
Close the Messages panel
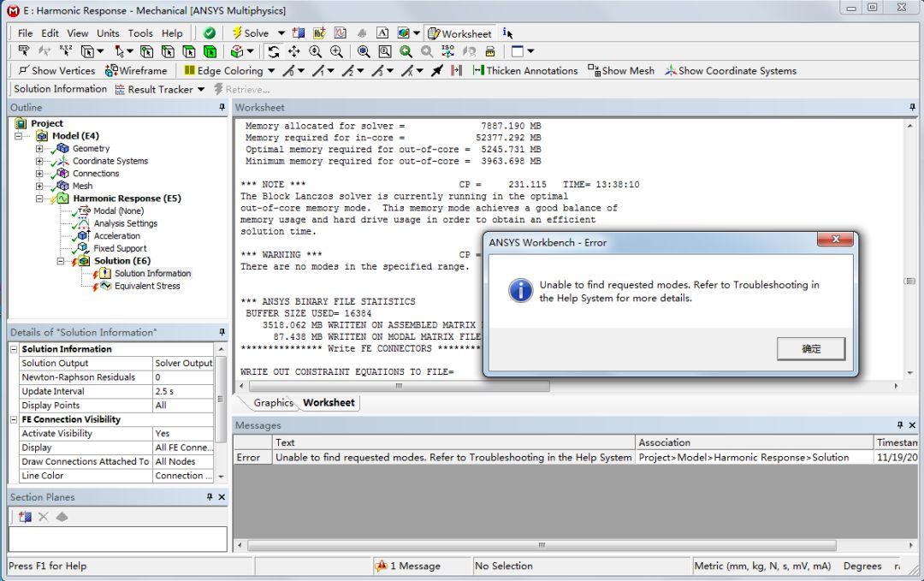click(912, 425)
